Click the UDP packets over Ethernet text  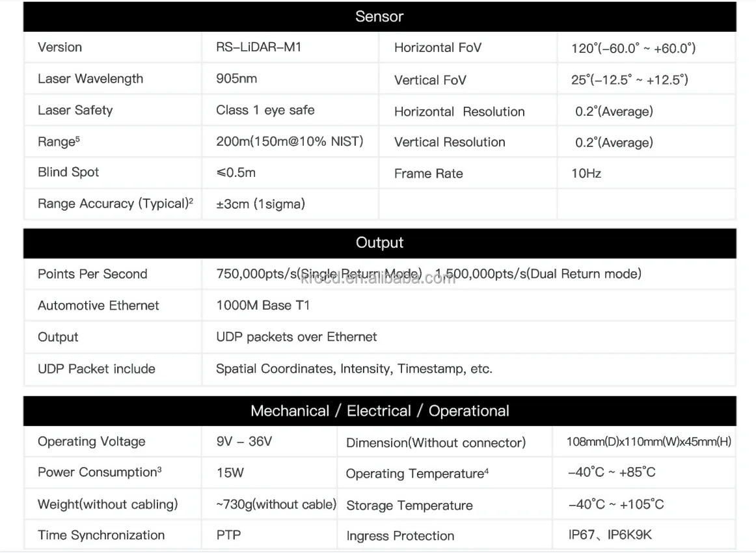click(297, 337)
